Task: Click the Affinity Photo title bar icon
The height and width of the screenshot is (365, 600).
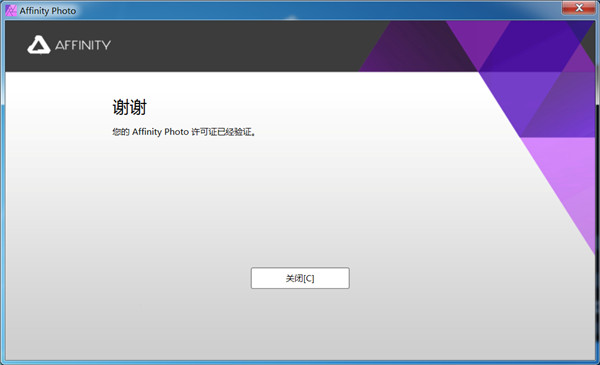Action: (11, 10)
